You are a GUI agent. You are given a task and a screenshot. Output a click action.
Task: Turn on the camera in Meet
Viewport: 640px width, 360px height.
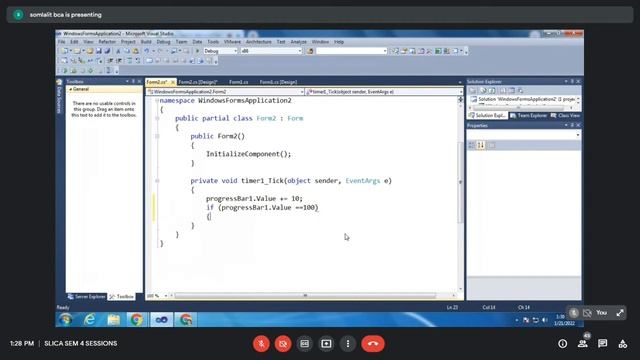[x=283, y=344]
